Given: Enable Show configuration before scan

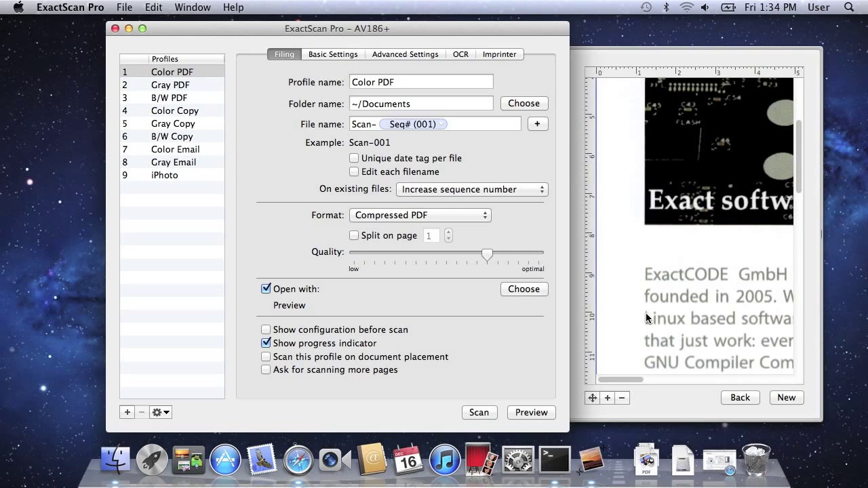Looking at the screenshot, I should (266, 329).
